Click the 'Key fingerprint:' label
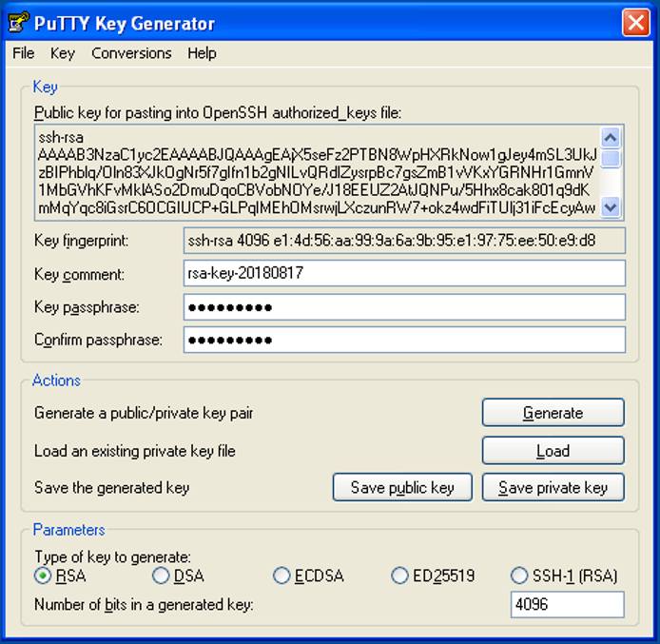The image size is (660, 644). coord(81,241)
